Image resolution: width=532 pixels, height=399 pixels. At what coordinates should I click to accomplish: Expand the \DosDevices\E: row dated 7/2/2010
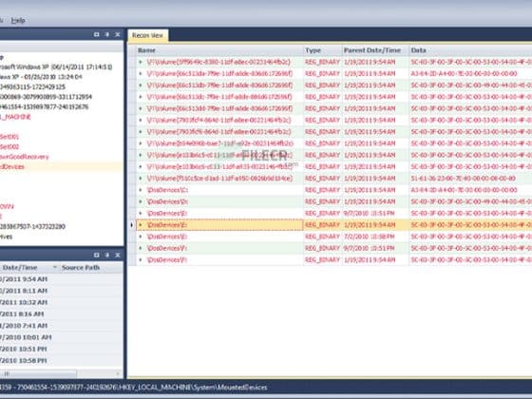pos(141,237)
